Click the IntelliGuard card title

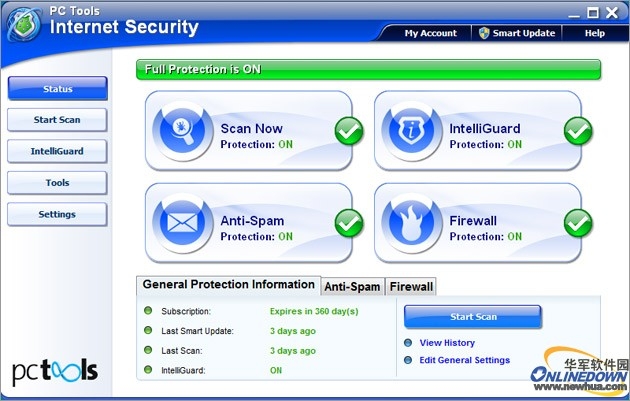485,129
